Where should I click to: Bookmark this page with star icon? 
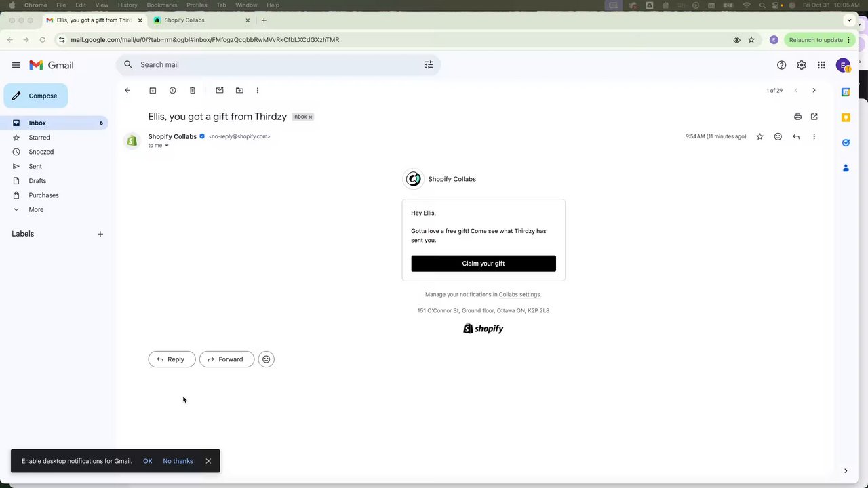click(x=751, y=40)
